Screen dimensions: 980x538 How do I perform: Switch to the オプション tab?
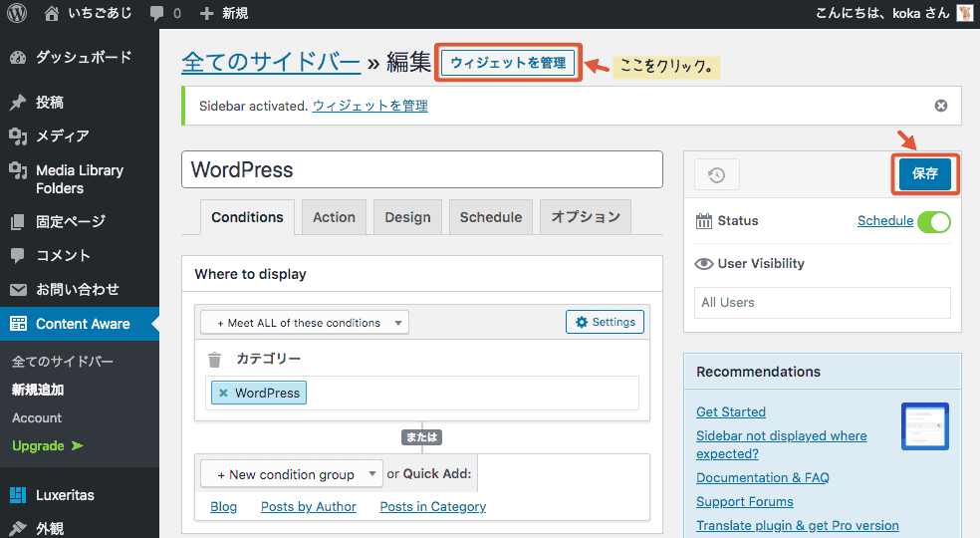586,217
